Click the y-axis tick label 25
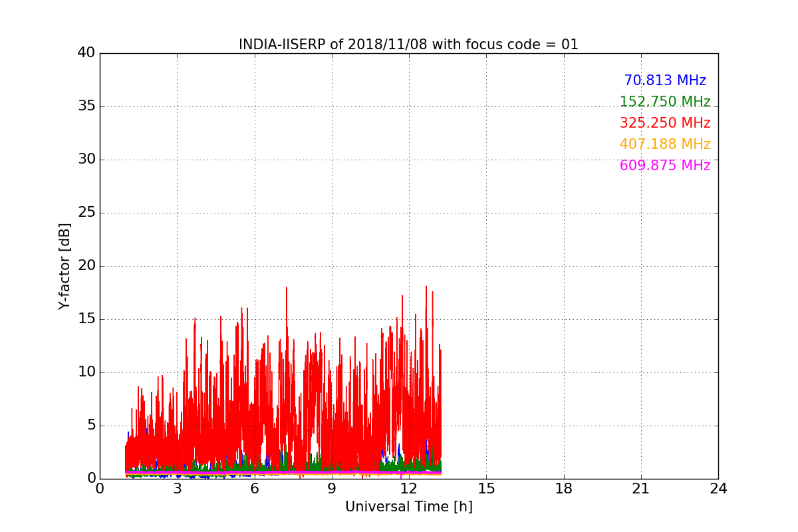798x532 pixels. pyautogui.click(x=86, y=213)
